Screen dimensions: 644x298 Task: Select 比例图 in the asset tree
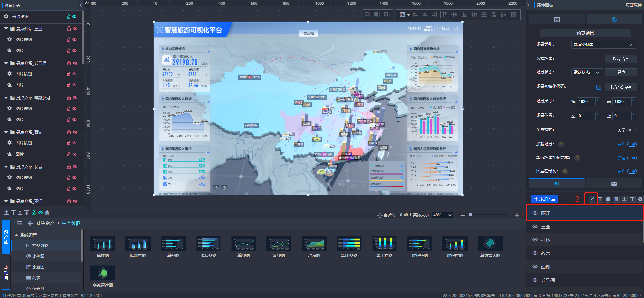pos(38,256)
